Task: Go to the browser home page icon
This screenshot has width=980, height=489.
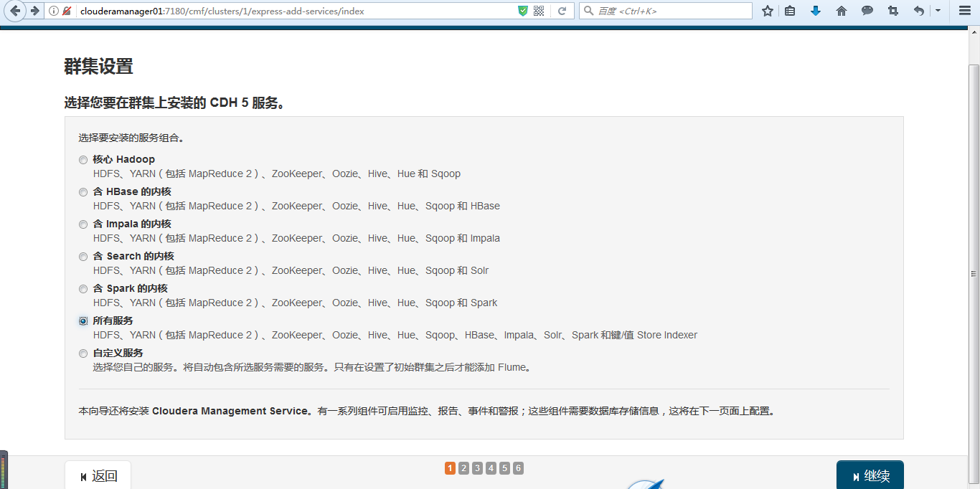Action: coord(842,11)
